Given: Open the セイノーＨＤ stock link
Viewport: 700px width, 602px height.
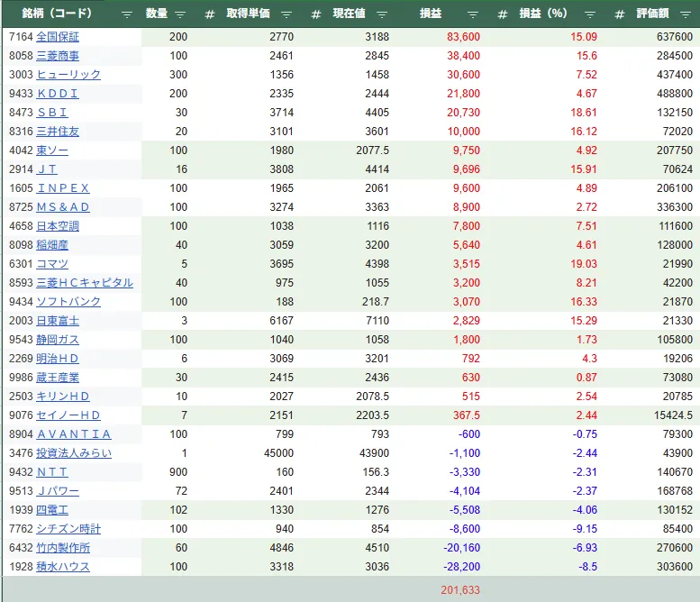Looking at the screenshot, I should click(68, 415).
